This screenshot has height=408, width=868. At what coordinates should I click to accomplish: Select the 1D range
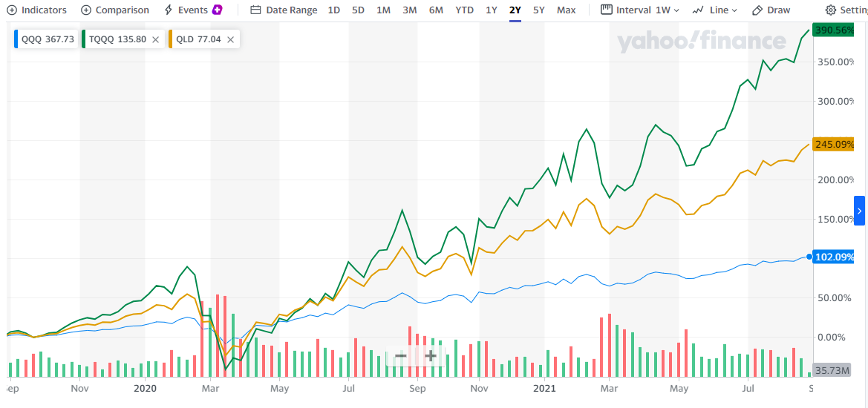334,10
